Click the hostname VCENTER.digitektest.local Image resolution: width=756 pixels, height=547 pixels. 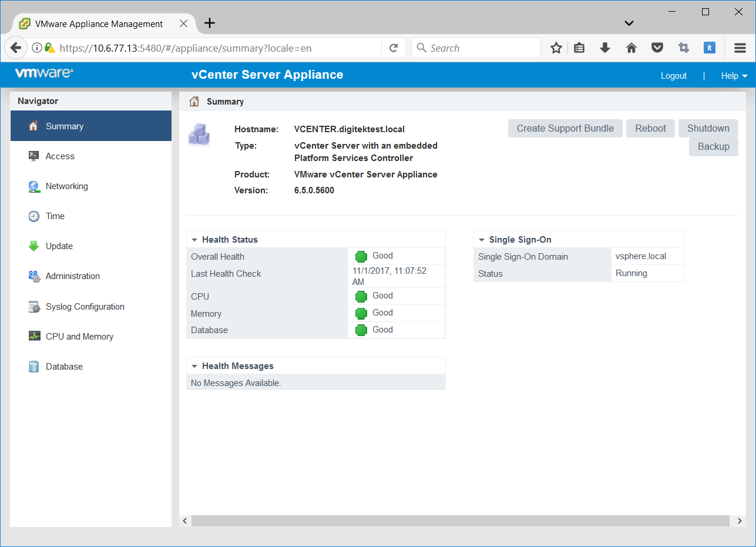pos(350,129)
